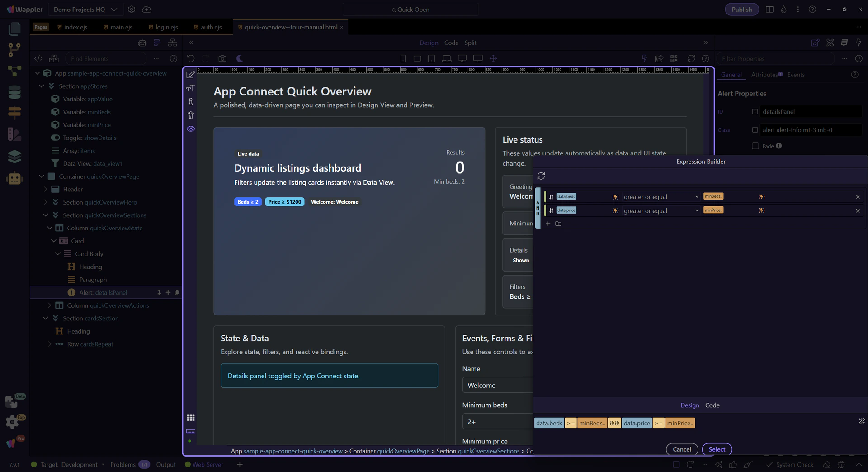Click the add condition plus icon
The image size is (868, 472).
coord(548,224)
